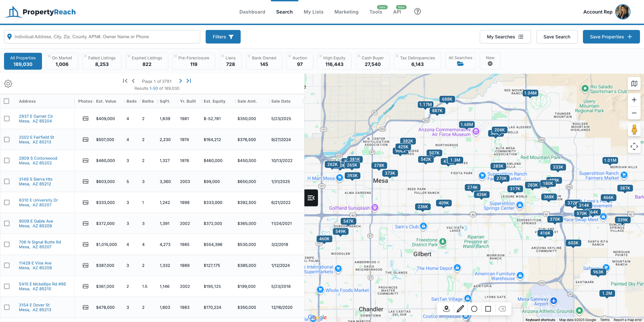
Task: Open the Filters dropdown
Action: (223, 37)
